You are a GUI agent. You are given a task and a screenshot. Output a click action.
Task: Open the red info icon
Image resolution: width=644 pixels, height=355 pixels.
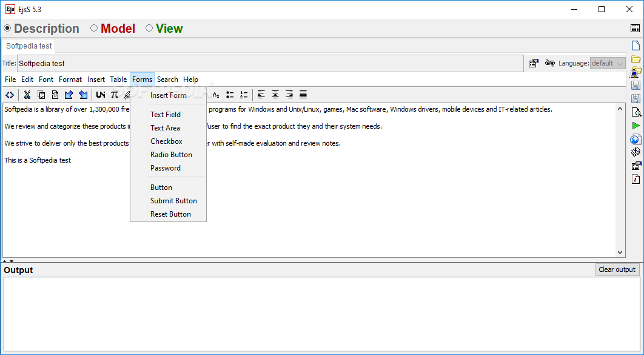tap(636, 179)
